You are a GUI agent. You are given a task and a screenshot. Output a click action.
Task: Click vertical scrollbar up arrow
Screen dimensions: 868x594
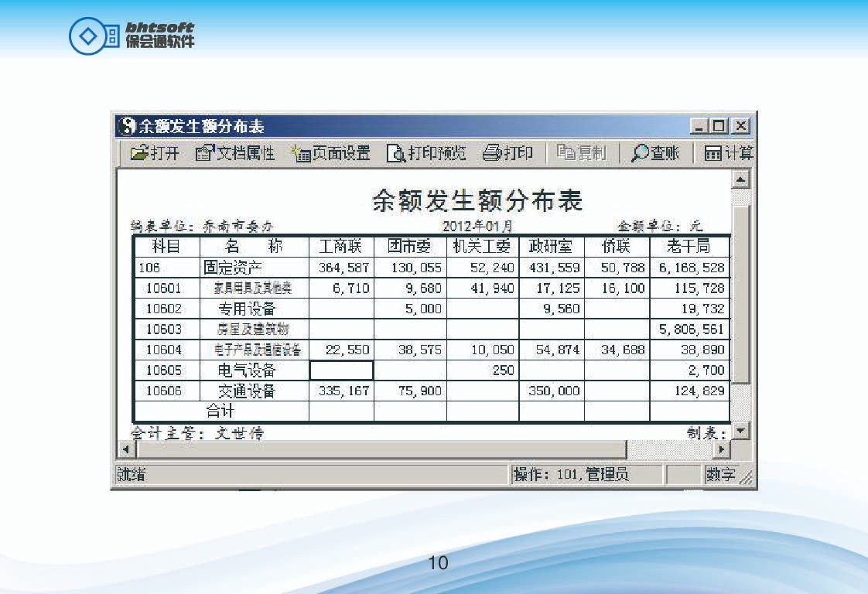(741, 179)
